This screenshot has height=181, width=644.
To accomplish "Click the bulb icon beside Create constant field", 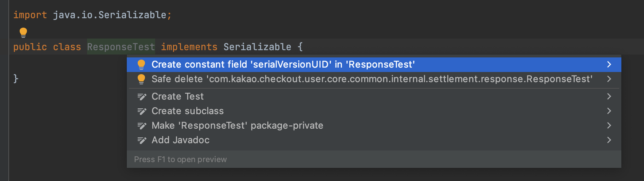I will point(141,65).
